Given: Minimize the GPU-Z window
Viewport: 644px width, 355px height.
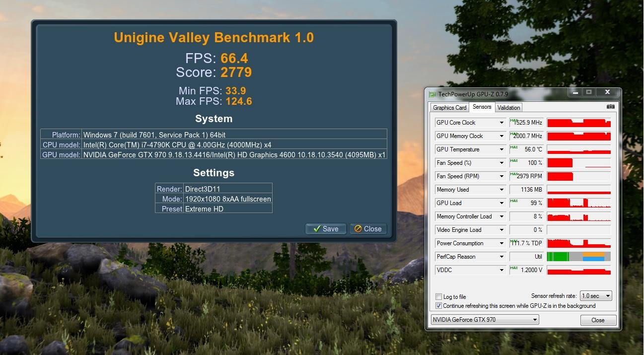Looking at the screenshot, I should 575,92.
